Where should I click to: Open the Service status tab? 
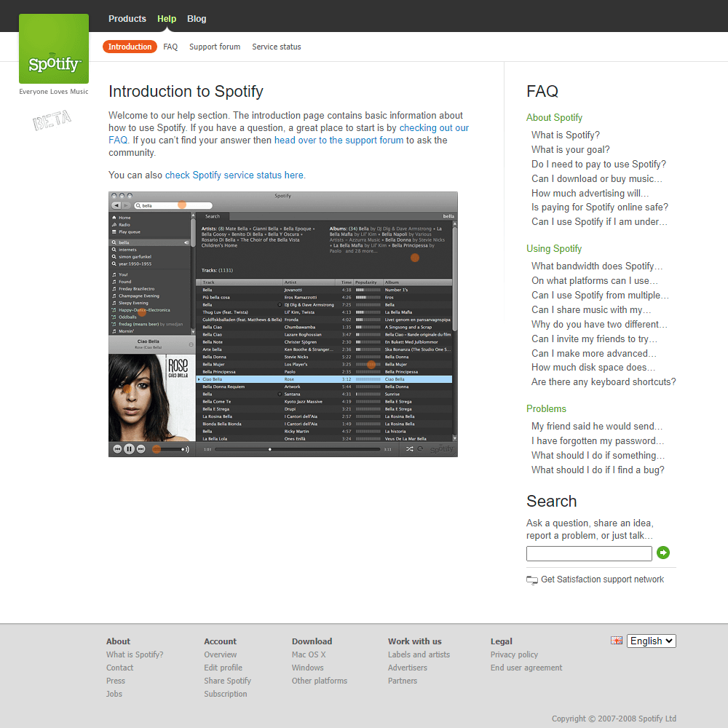point(277,47)
